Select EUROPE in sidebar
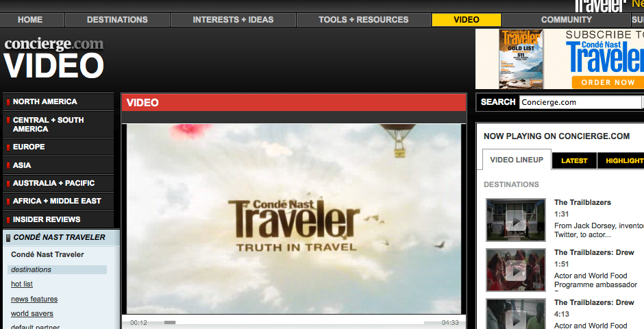Viewport: 644px width, 329px height. pos(58,147)
